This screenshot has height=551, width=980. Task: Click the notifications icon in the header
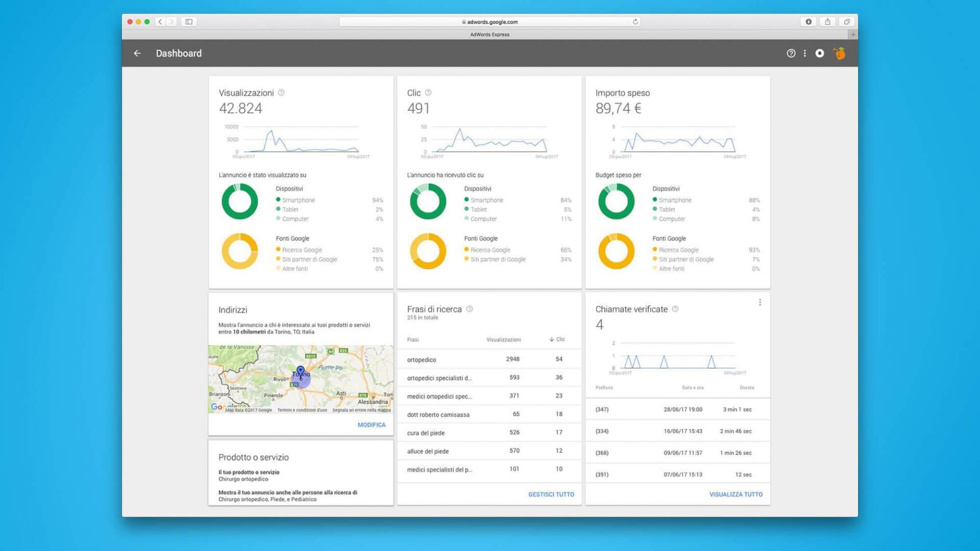click(819, 53)
